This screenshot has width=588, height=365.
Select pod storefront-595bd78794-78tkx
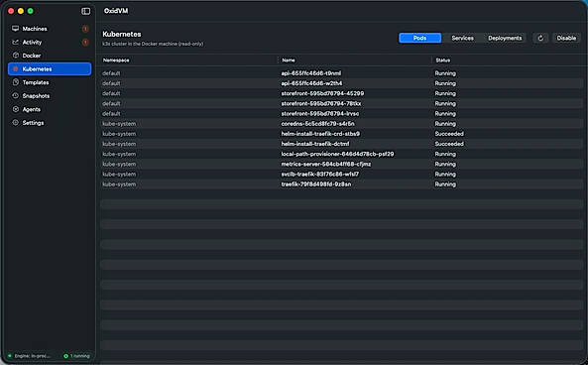click(341, 103)
